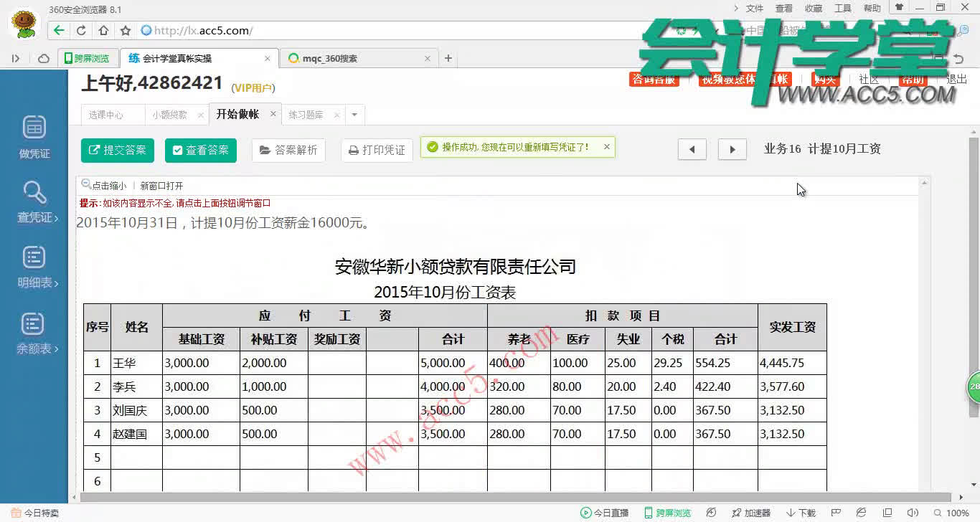Open 今日直播 in the status bar
This screenshot has height=522, width=980.
[x=605, y=513]
